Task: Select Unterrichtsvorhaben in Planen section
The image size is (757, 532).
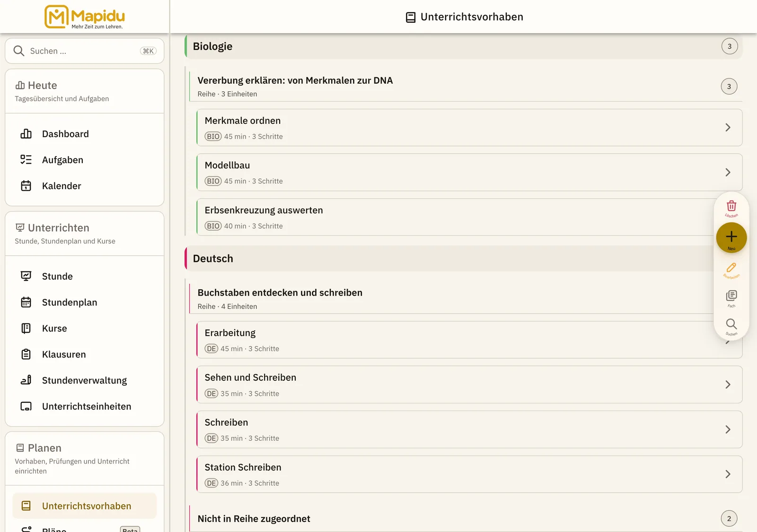Action: point(85,506)
